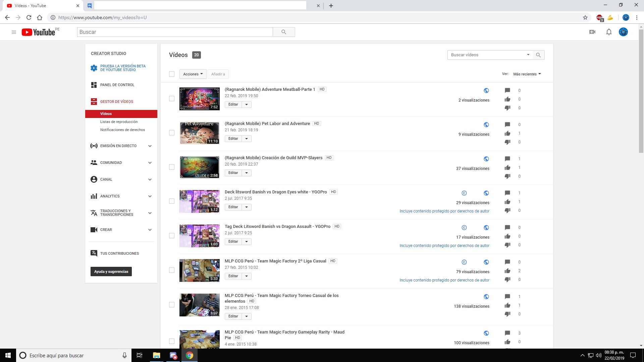Expand the Emisión en directo section
The width and height of the screenshot is (644, 362).
click(150, 146)
